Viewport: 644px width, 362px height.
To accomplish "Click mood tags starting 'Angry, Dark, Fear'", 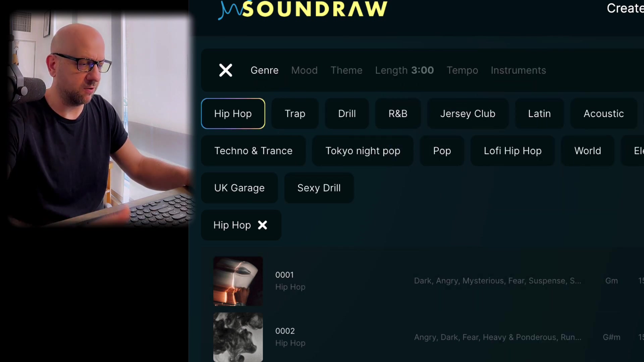I will [x=497, y=337].
